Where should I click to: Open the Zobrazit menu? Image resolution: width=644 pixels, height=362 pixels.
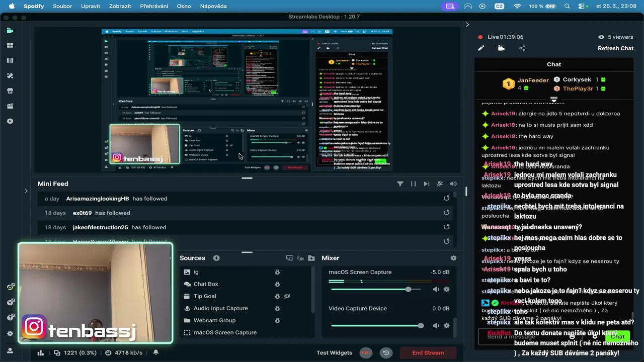(x=120, y=6)
